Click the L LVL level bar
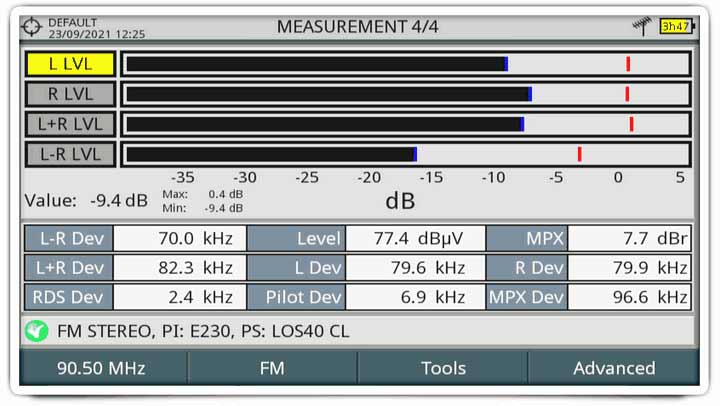Image resolution: width=720 pixels, height=406 pixels. pos(316,64)
